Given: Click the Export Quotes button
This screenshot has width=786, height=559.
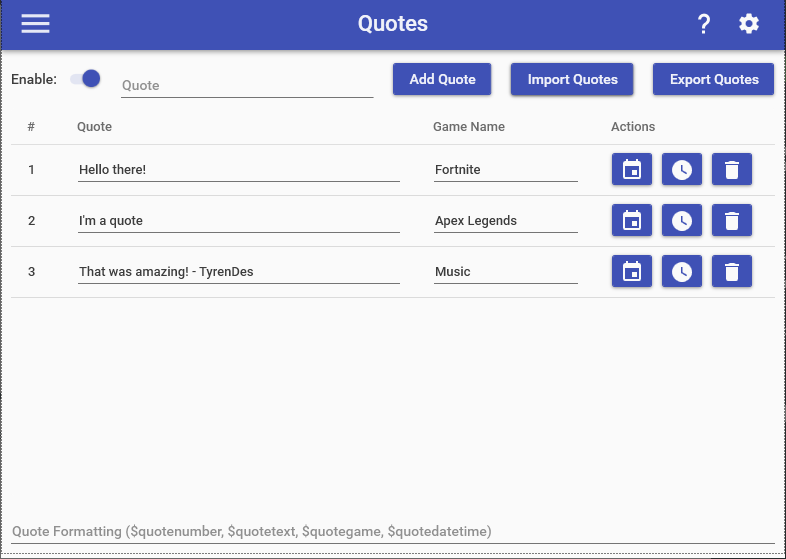Looking at the screenshot, I should [x=713, y=80].
